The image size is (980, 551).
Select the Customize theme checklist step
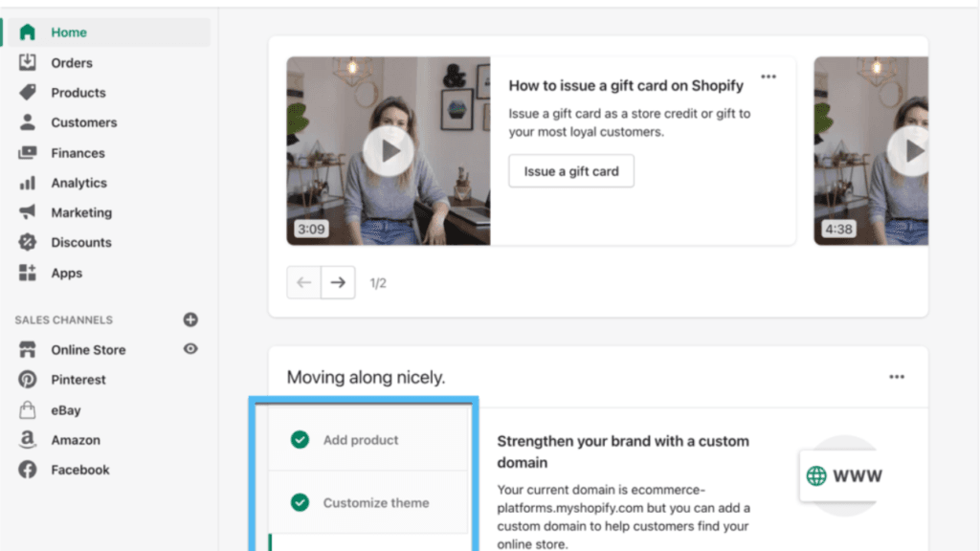pyautogui.click(x=368, y=502)
